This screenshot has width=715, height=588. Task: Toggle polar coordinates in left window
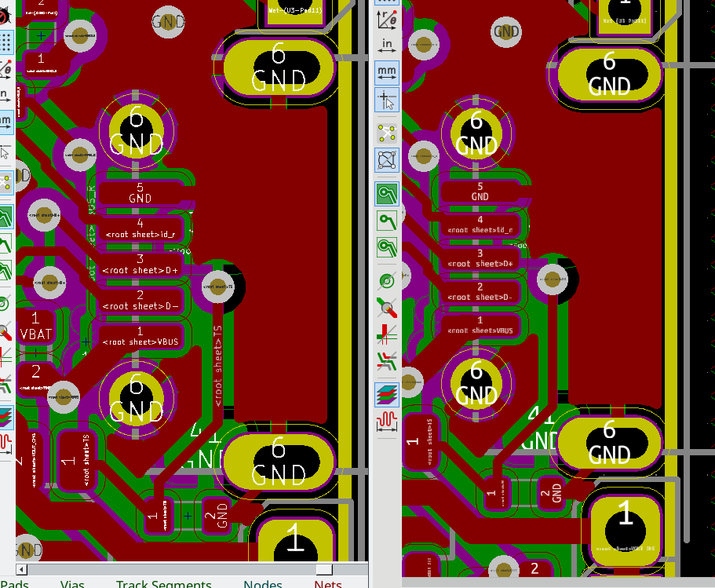pyautogui.click(x=5, y=69)
